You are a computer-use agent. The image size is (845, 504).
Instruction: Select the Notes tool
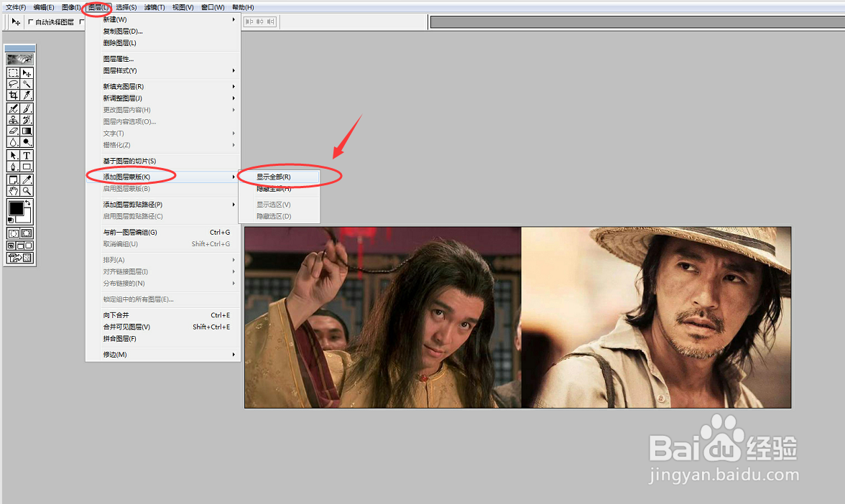click(x=13, y=179)
